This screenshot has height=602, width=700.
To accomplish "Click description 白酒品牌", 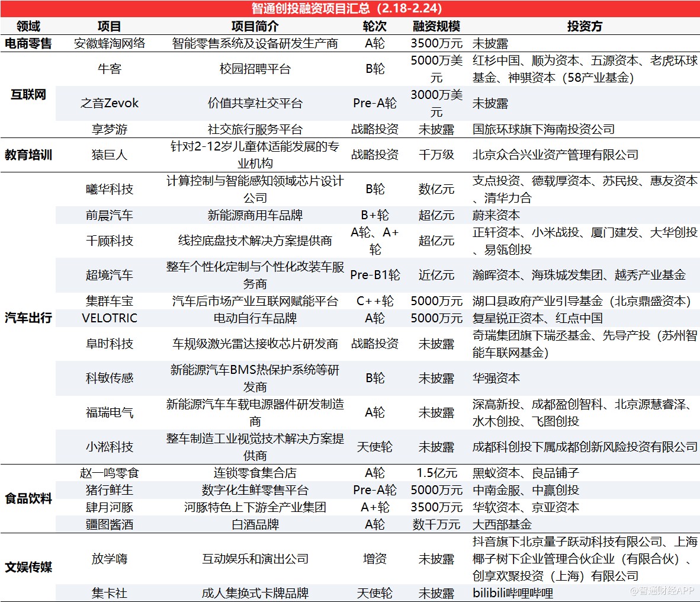I will click(255, 524).
